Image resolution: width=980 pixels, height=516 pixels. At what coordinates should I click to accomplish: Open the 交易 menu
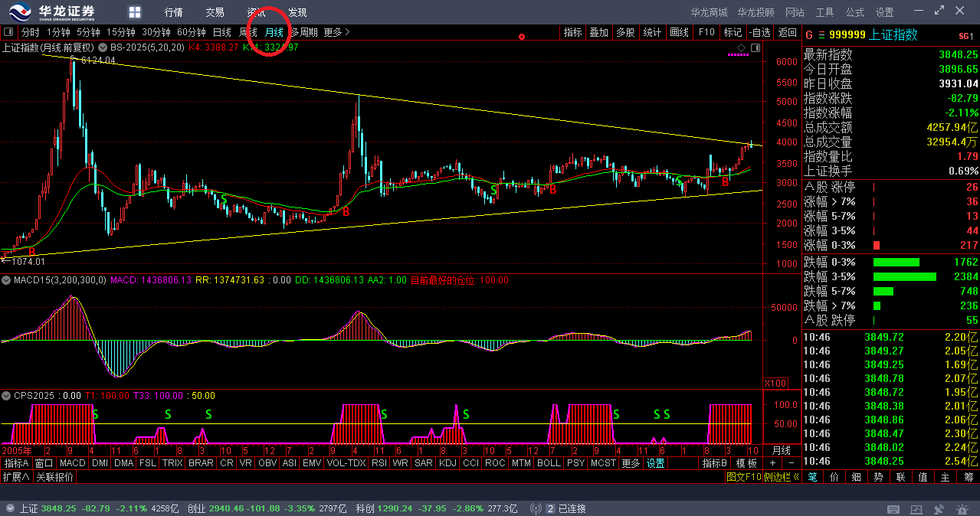(215, 12)
